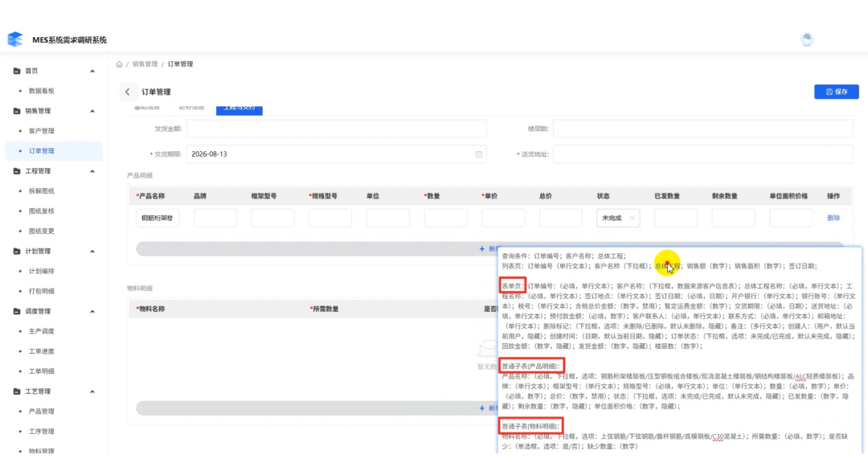868x463 pixels.
Task: Click MES系统需求调研系统 title text
Action: [x=69, y=40]
